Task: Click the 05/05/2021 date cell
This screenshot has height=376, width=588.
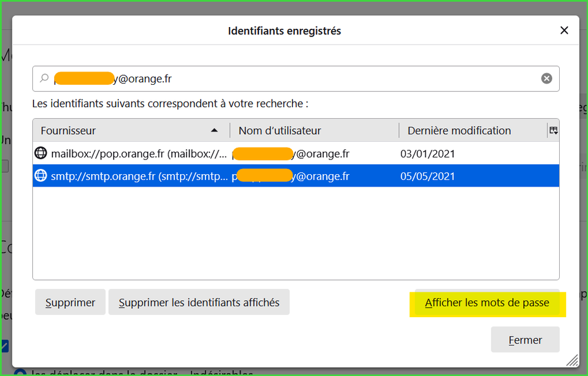Action: click(427, 176)
